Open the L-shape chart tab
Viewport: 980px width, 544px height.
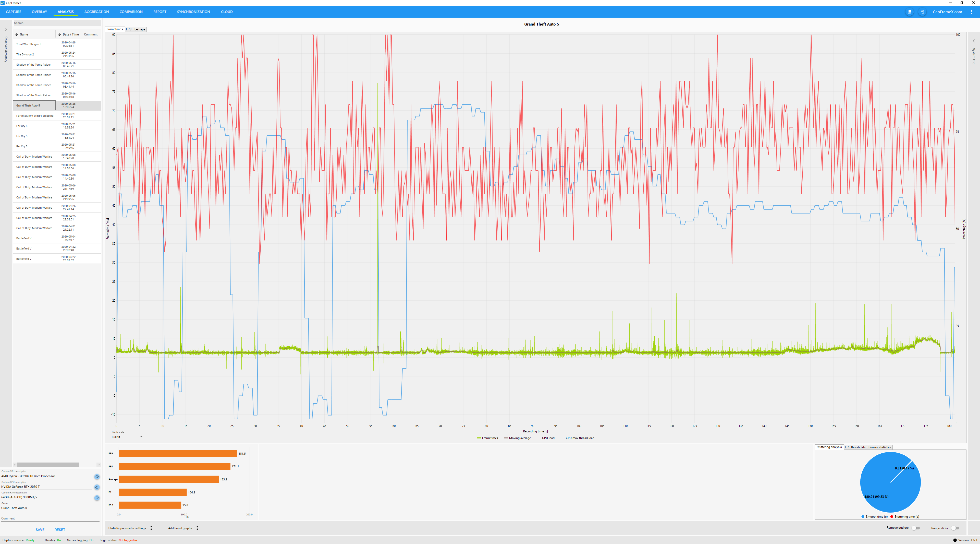[140, 29]
